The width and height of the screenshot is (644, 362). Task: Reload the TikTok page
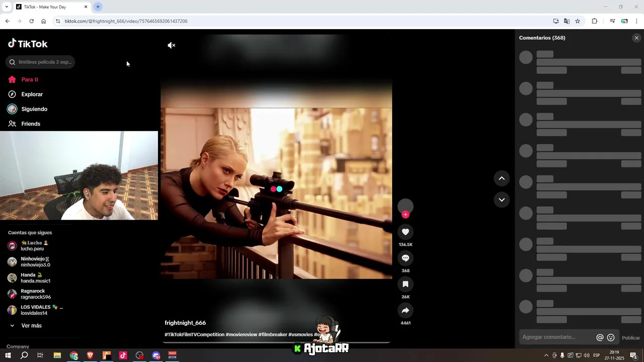pyautogui.click(x=31, y=21)
